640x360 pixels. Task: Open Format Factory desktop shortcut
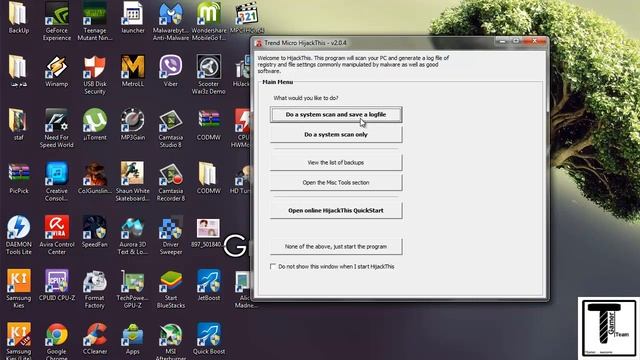tap(95, 289)
